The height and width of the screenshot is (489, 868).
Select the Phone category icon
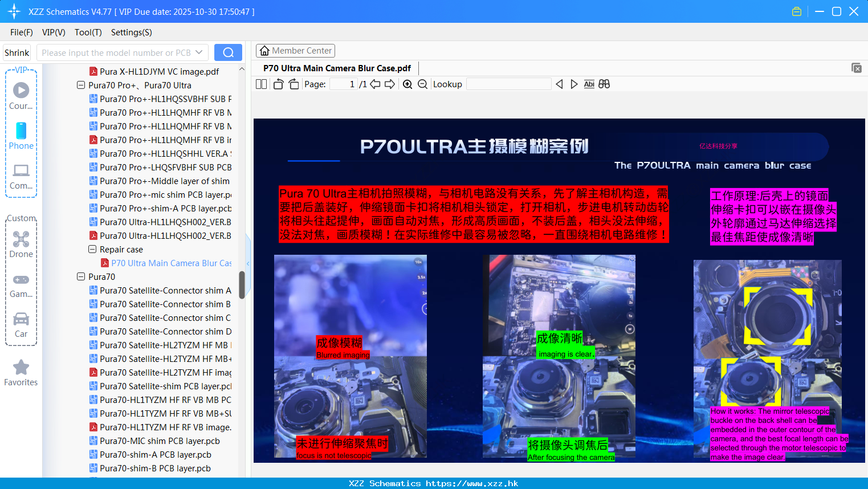pyautogui.click(x=21, y=136)
